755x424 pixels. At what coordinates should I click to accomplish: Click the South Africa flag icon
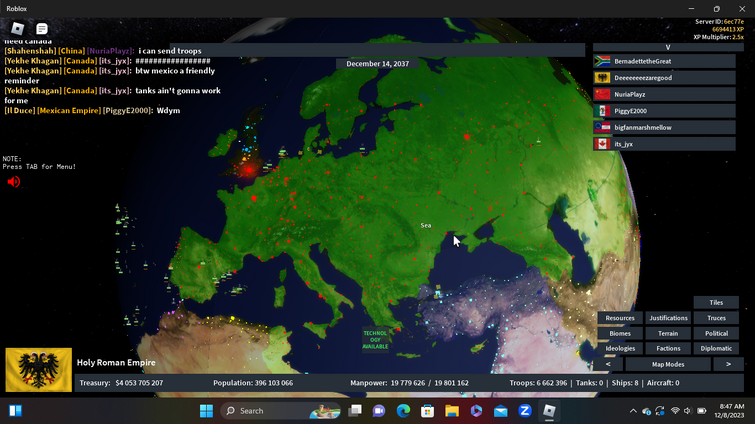click(602, 61)
